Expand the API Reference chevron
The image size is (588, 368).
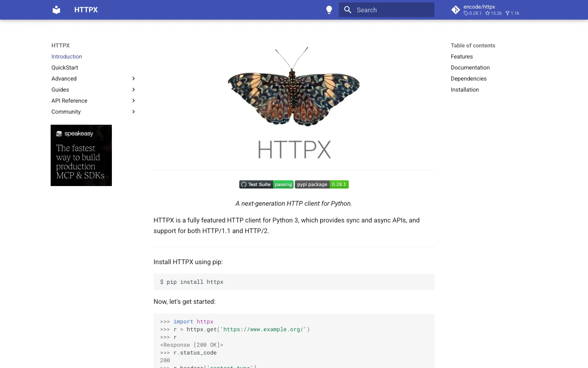pyautogui.click(x=134, y=101)
